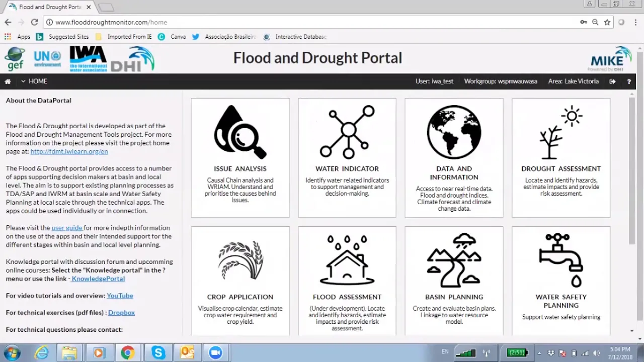644x362 pixels.
Task: Follow the fdmt.iwlearn.org/en link
Action: point(69,151)
